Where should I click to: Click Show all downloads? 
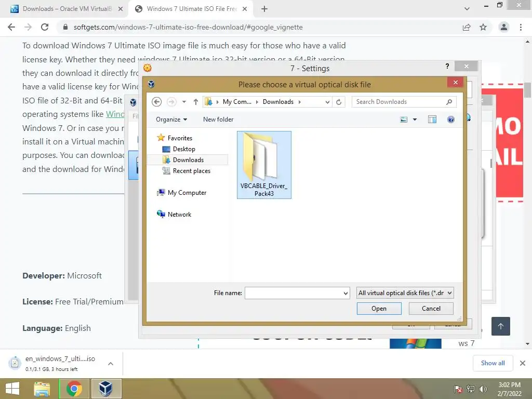coord(493,363)
